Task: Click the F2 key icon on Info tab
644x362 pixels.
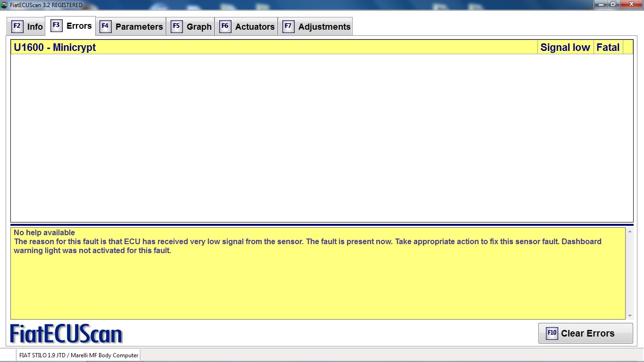Action: (17, 26)
